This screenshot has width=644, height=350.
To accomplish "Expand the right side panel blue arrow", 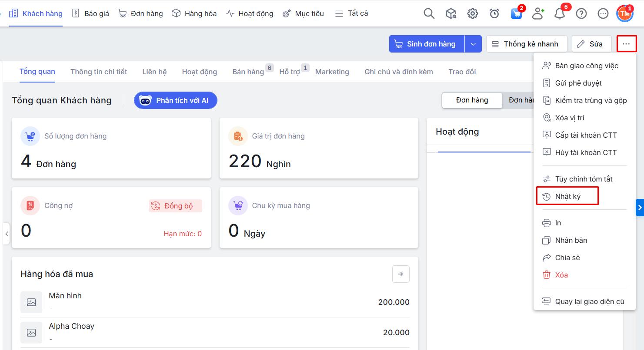I will 640,208.
